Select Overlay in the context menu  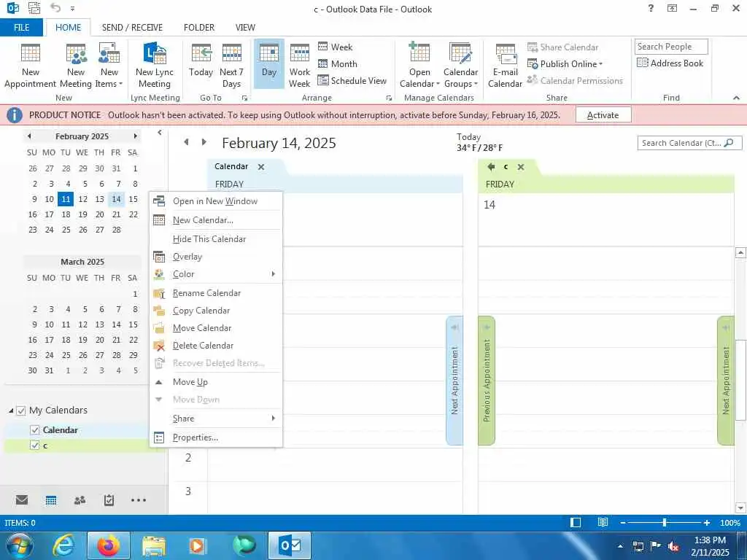[x=216, y=256]
